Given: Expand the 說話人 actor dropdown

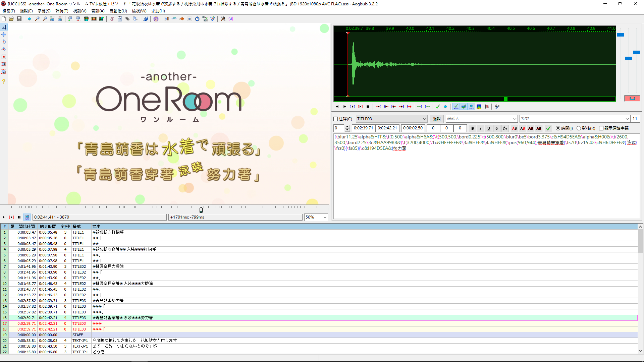Looking at the screenshot, I should 515,119.
